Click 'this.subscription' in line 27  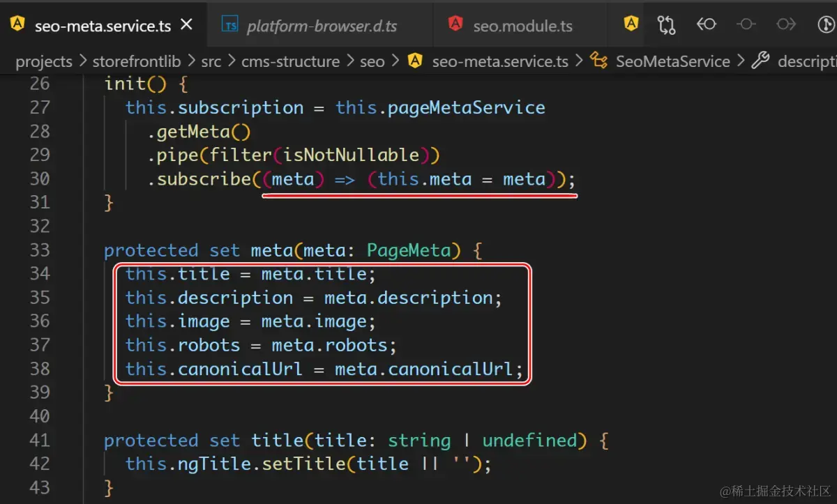[214, 107]
